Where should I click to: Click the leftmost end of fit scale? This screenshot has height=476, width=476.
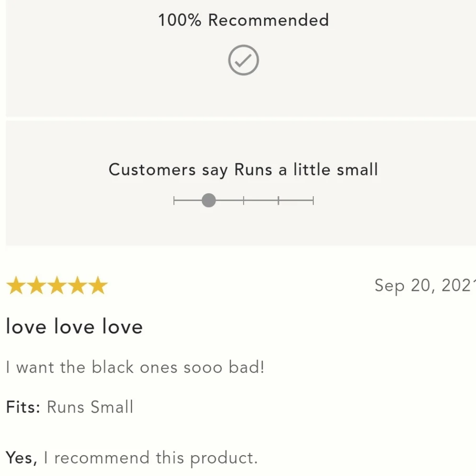click(174, 200)
